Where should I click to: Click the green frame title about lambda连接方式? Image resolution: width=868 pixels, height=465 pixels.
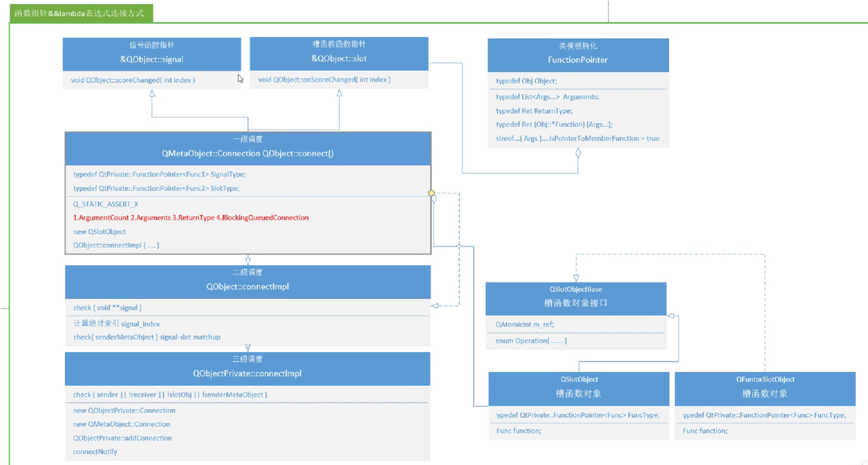81,13
